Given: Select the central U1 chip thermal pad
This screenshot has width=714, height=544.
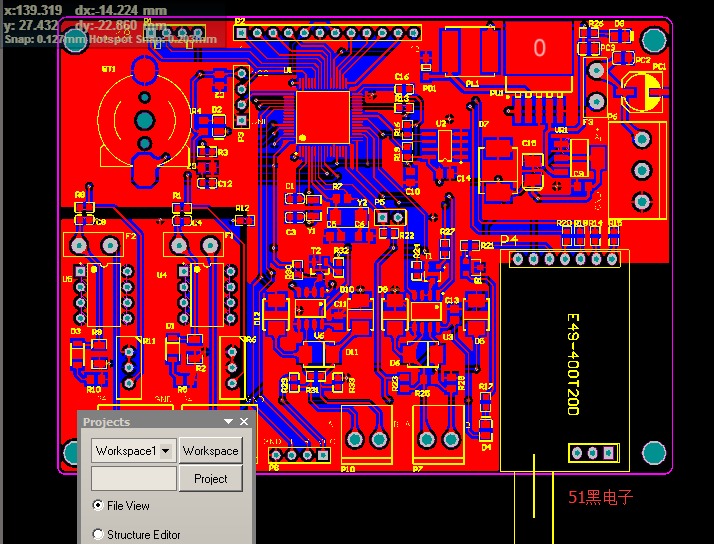Looking at the screenshot, I should (x=323, y=118).
